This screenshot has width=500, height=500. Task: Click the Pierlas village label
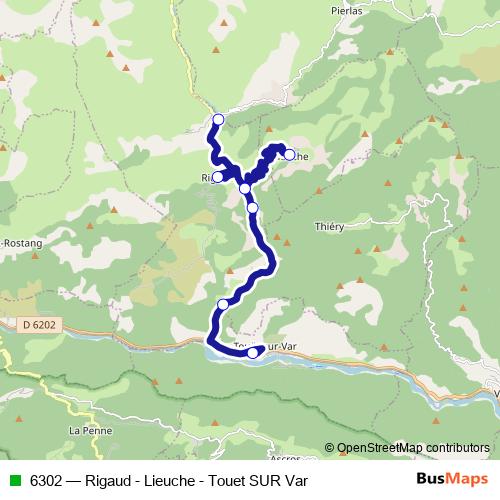tap(347, 11)
